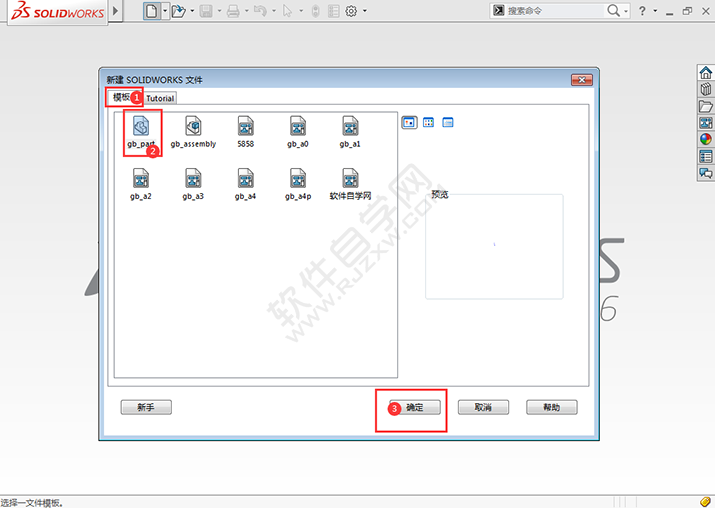715x508 pixels.
Task: Expand the Open file dropdown arrow
Action: [x=192, y=10]
